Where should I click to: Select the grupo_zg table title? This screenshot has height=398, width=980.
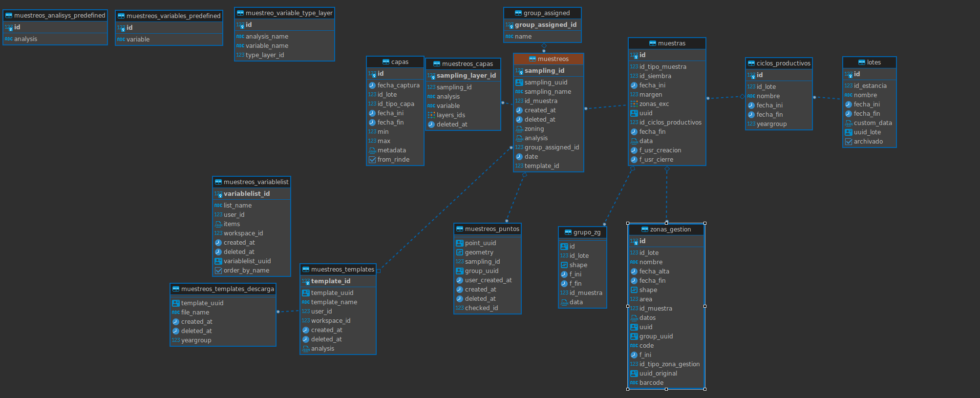pos(587,232)
